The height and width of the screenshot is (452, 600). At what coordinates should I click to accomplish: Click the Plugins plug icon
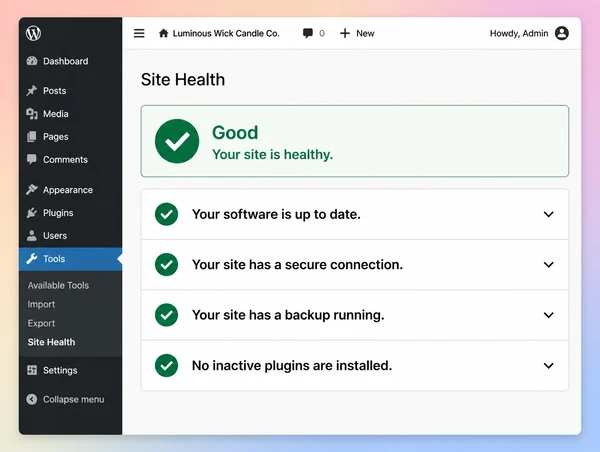32,213
